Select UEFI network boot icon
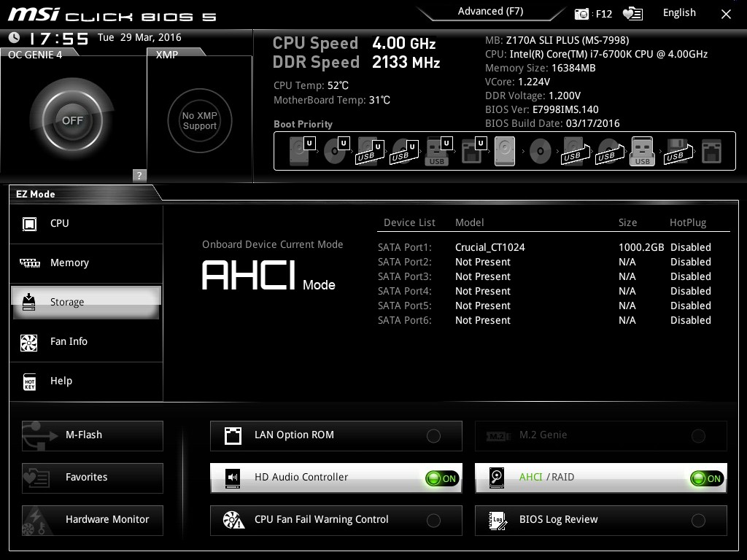This screenshot has height=560, width=747. point(473,151)
